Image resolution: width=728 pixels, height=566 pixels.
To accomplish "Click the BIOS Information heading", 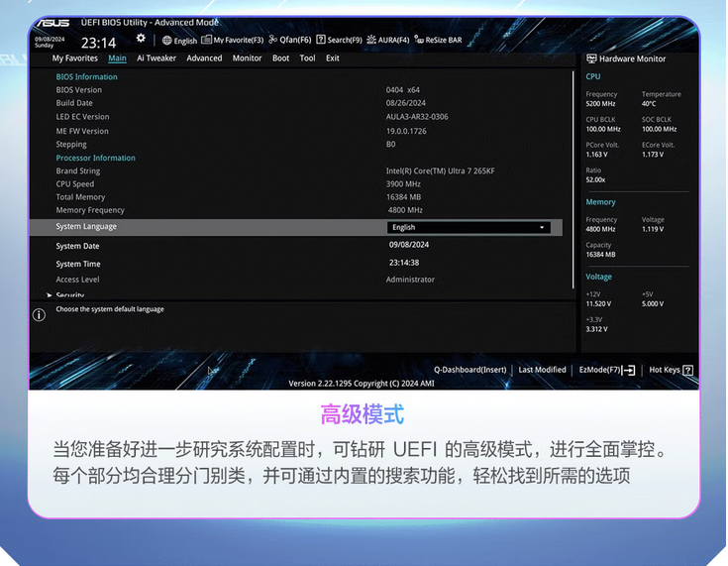I will pos(87,77).
